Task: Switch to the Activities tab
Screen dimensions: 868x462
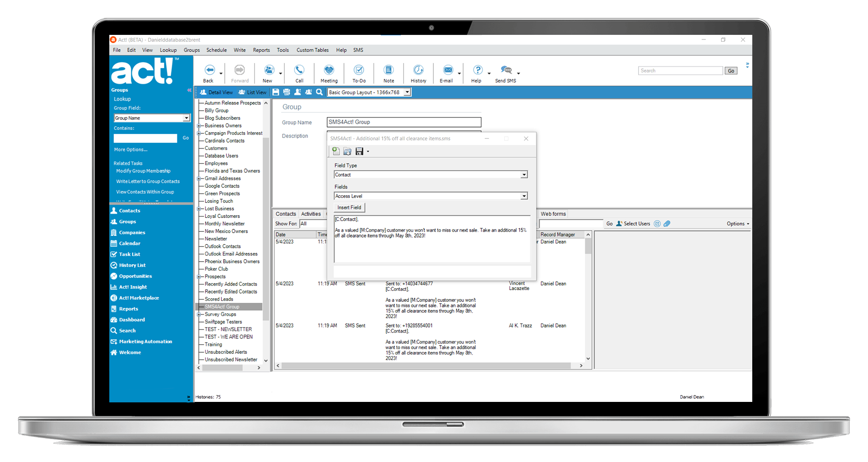Action: pyautogui.click(x=311, y=214)
